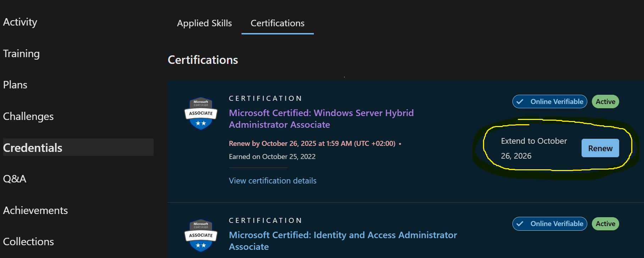Click checkmark icon in Windows Server Online Verifiable
The width and height of the screenshot is (644, 258).
(x=520, y=102)
